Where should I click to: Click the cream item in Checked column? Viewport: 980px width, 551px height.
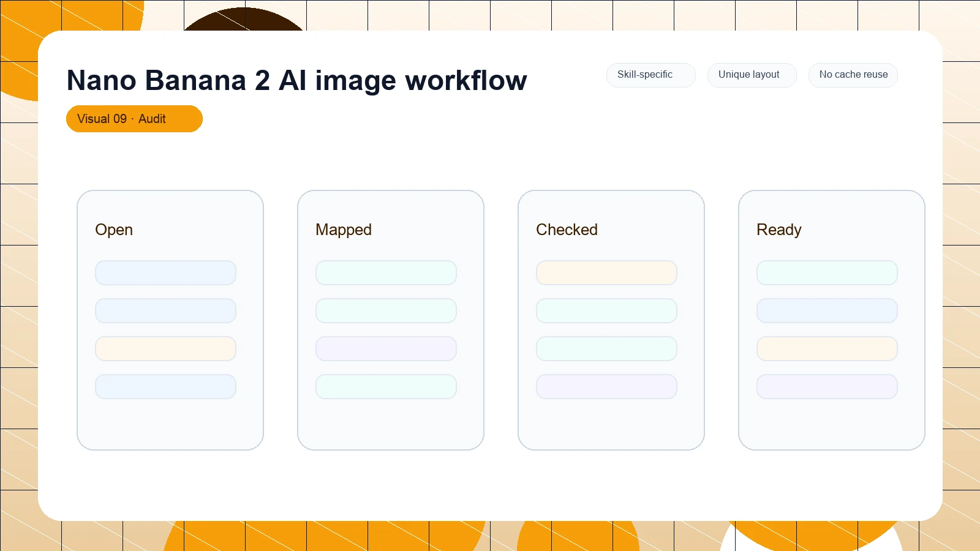pyautogui.click(x=606, y=272)
